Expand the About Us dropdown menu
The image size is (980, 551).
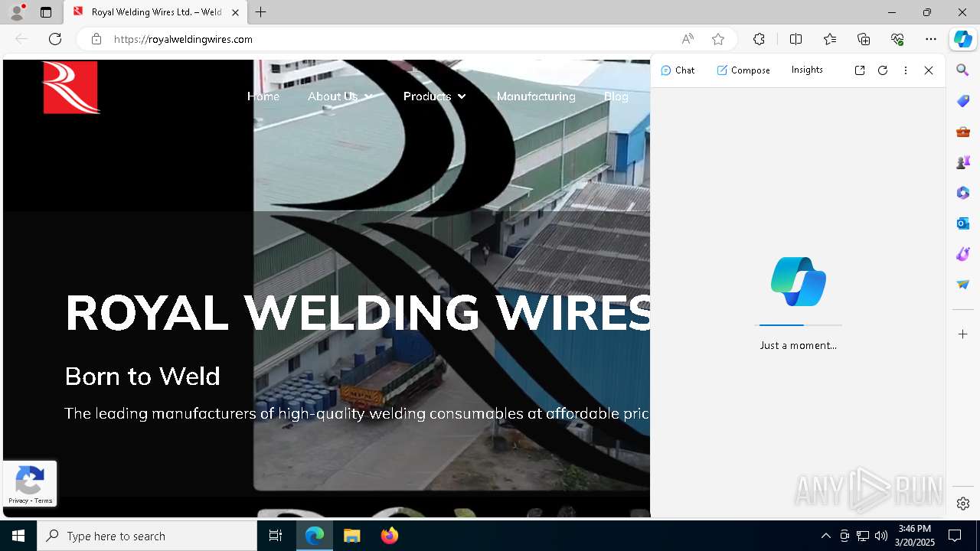pos(340,96)
